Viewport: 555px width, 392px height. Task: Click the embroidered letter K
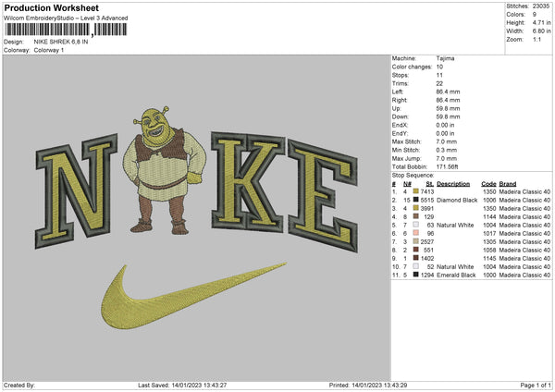click(x=247, y=181)
